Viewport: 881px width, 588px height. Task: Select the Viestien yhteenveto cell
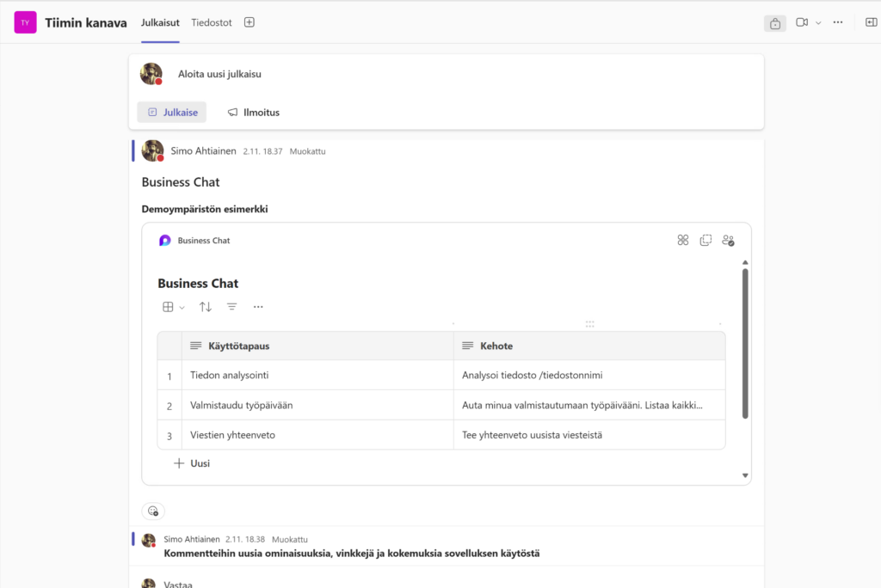pyautogui.click(x=318, y=435)
